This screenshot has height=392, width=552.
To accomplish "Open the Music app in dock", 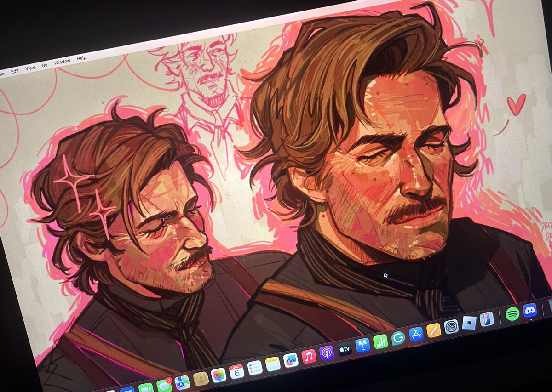I will 309,356.
